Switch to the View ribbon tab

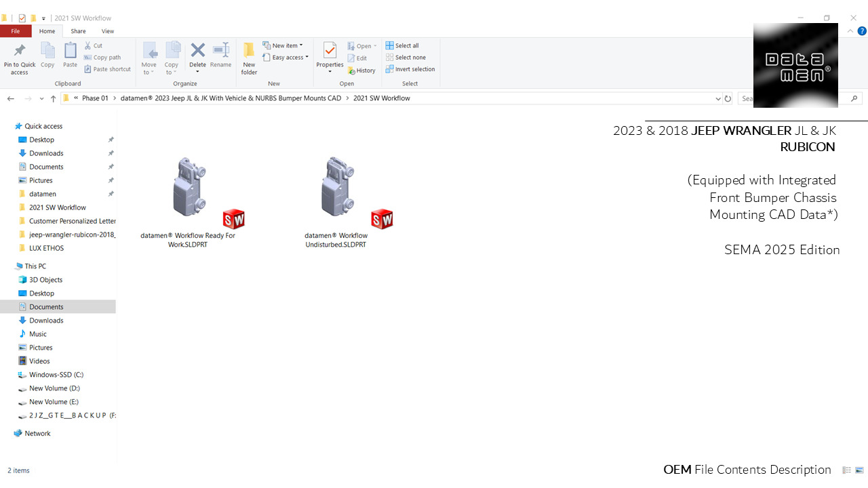(108, 31)
